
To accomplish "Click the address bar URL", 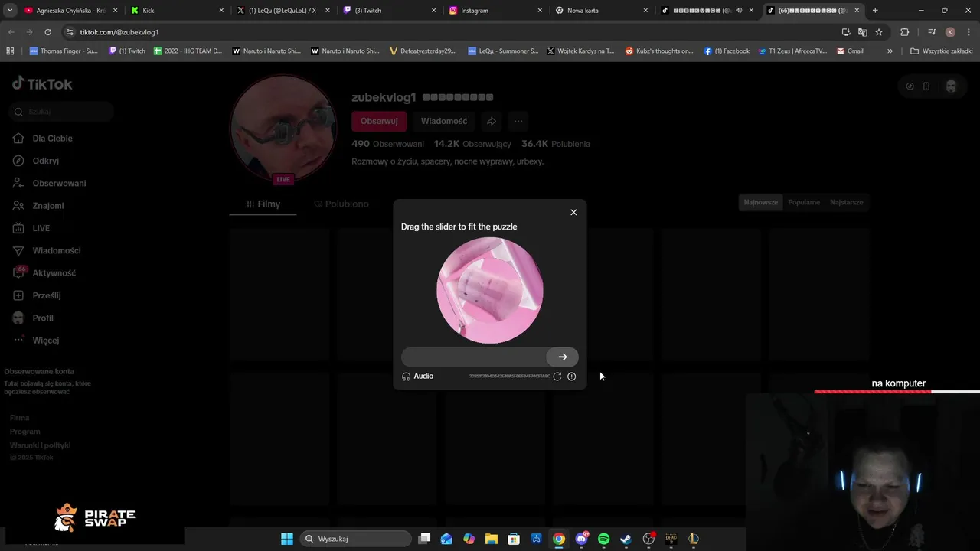I will 119,32.
